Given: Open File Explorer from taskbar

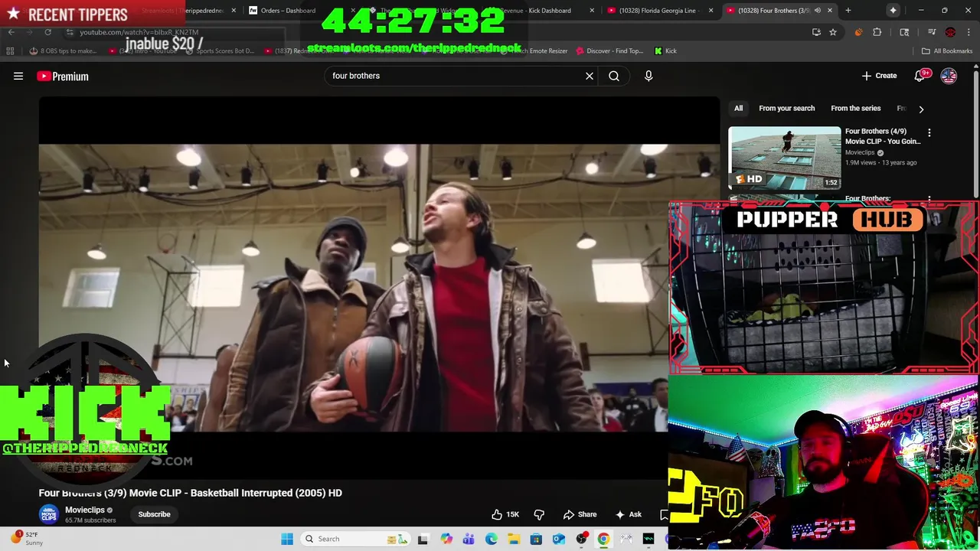Looking at the screenshot, I should pyautogui.click(x=514, y=539).
